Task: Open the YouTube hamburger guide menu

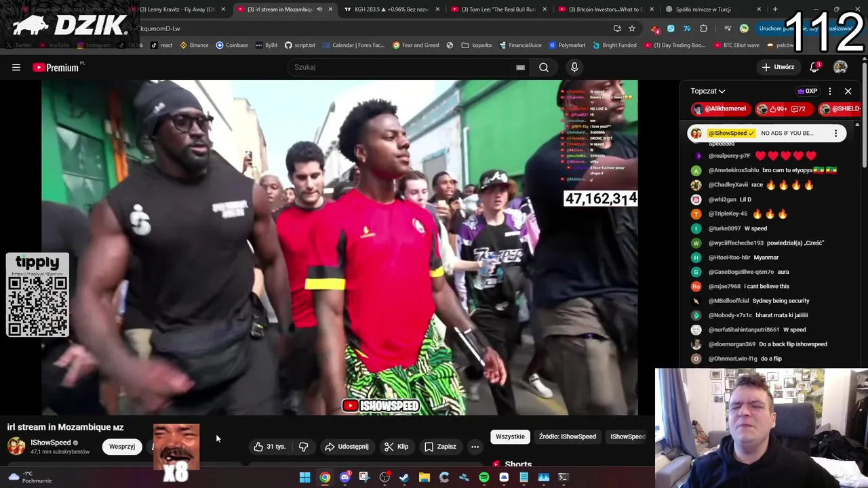Action: pos(16,67)
